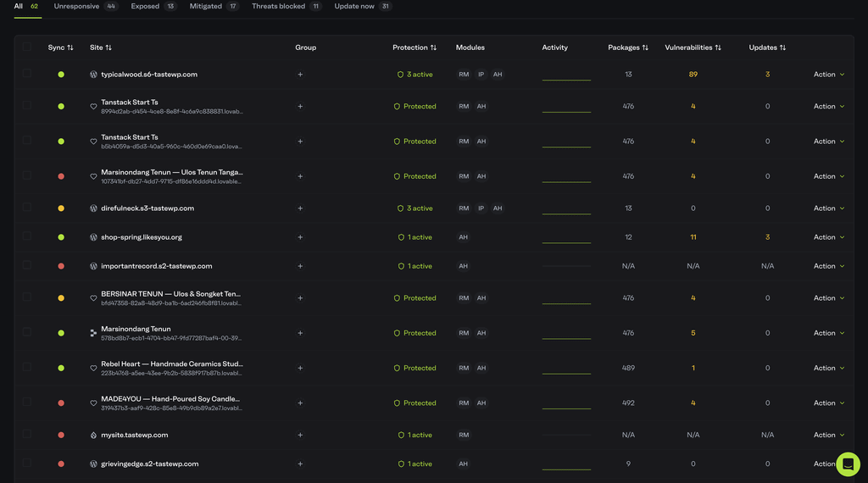Viewport: 868px width, 483px height.
Task: Add group for mysite.tastewp.com with plus icon
Action: 300,435
